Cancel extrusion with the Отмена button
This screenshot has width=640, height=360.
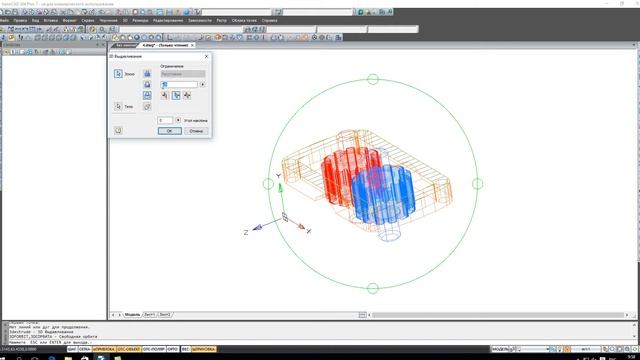click(x=196, y=131)
